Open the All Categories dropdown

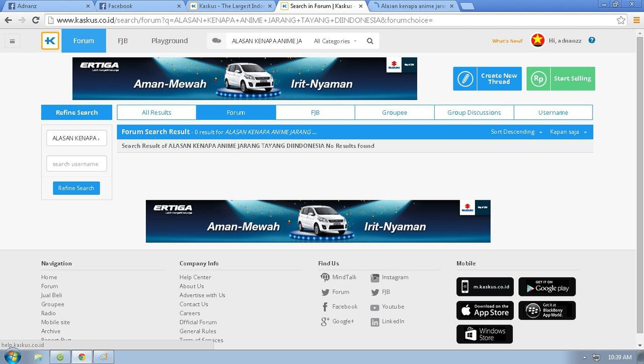coord(335,41)
